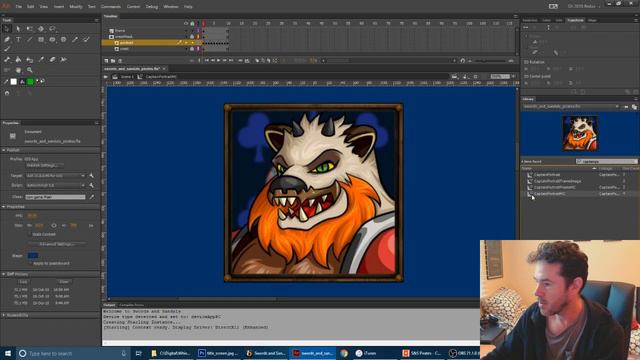Screen dimensions: 640x360
Task: Select the Zoom magnifier tool
Action: pos(30,70)
